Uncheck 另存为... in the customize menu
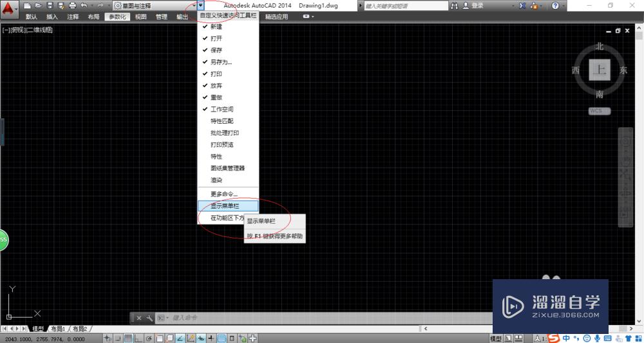The image size is (644, 343). (x=228, y=62)
